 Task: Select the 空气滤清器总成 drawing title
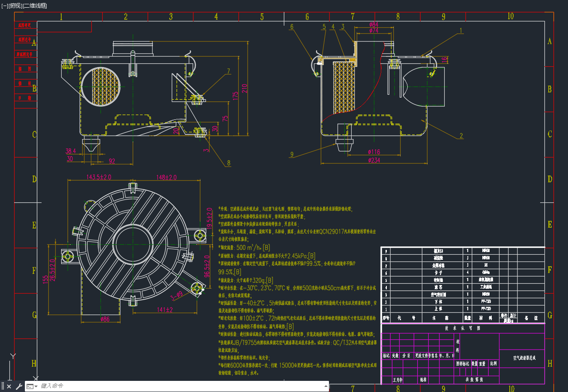point(524,358)
